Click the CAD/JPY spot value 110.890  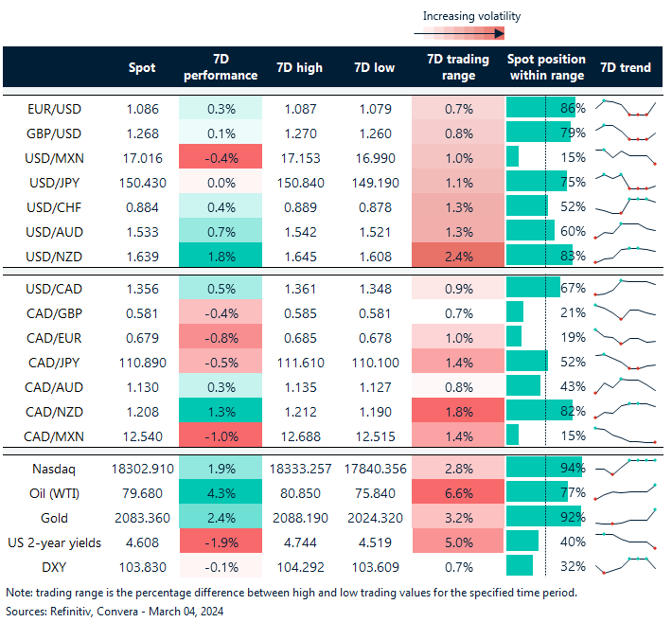(x=141, y=362)
